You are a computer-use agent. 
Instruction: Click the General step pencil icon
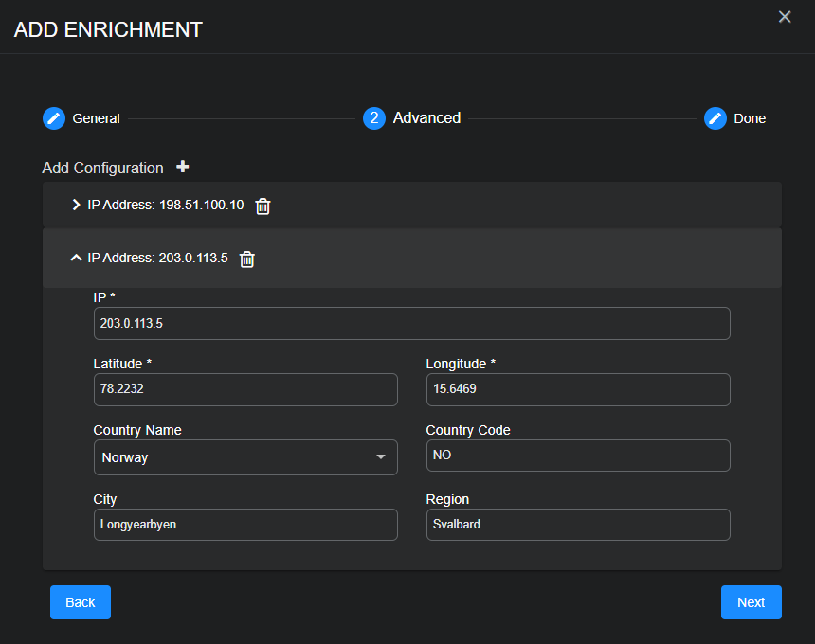coord(54,118)
